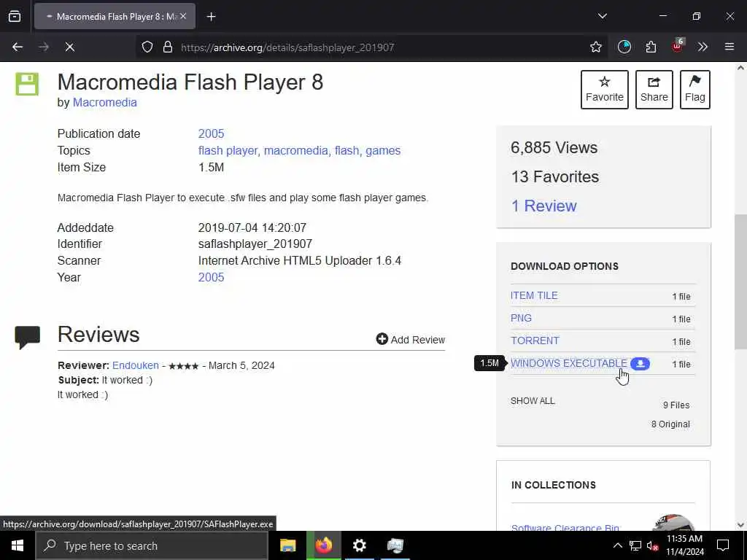Open the notification center icon
Screen dimensions: 747x560
tap(723, 545)
